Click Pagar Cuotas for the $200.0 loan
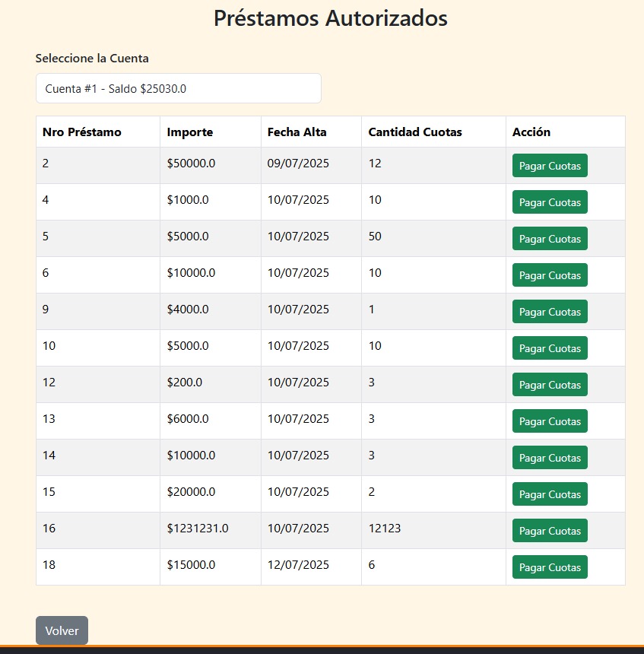644x654 pixels. (550, 385)
